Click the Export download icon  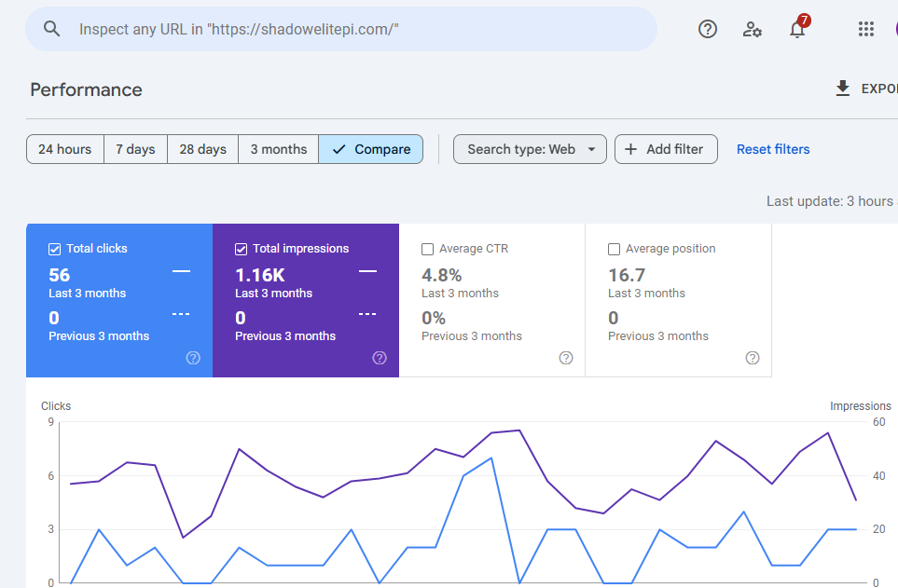[843, 89]
